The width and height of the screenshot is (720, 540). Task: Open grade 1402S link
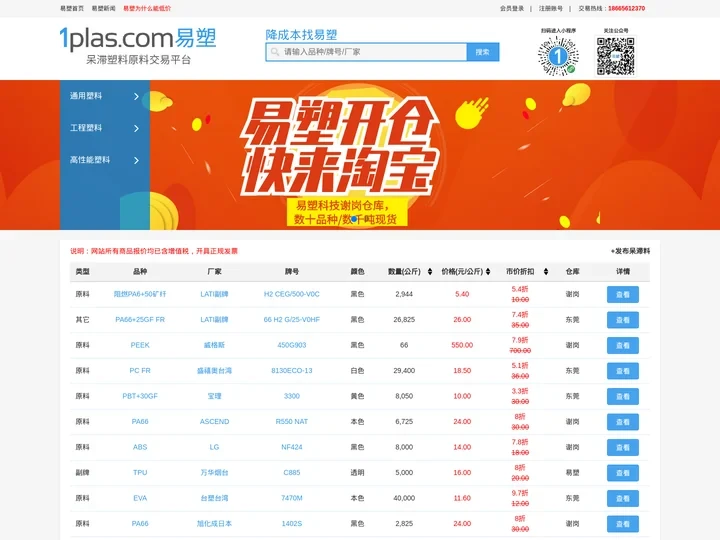(x=292, y=523)
